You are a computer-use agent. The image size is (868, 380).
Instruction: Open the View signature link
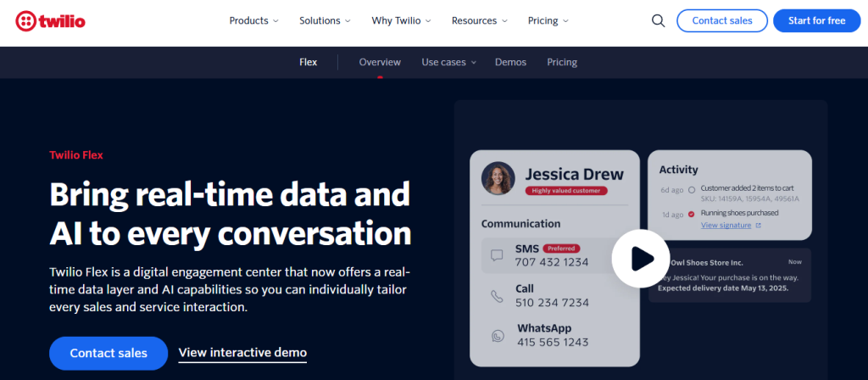tap(726, 226)
